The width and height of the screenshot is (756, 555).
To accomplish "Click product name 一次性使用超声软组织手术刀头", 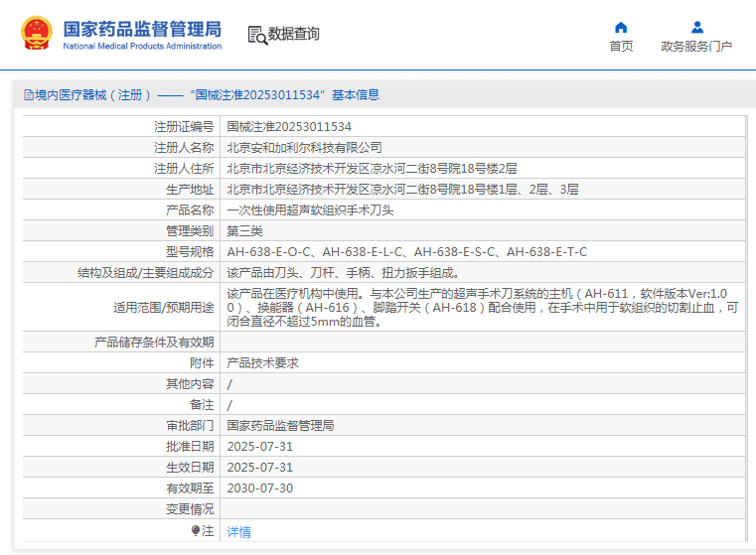I will point(310,210).
